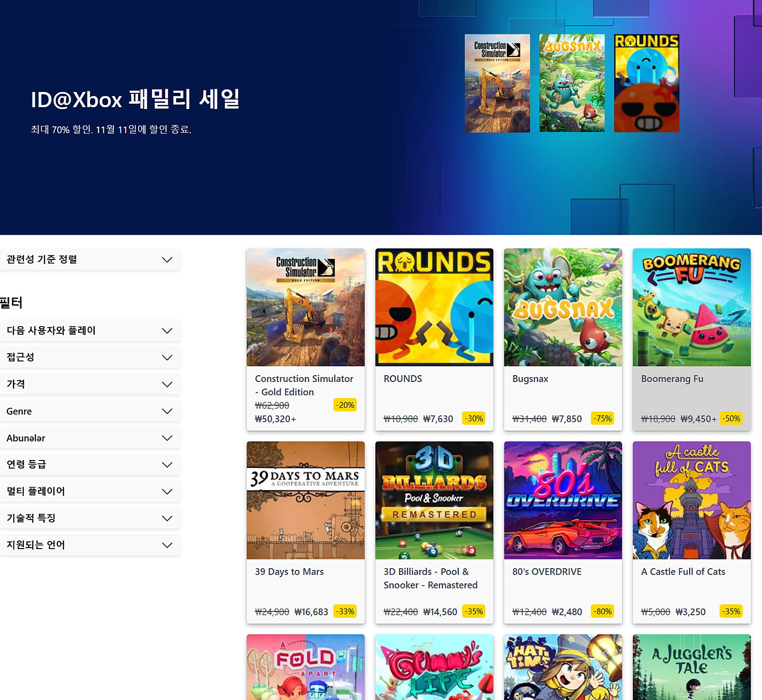The height and width of the screenshot is (700, 762).
Task: Open ROUNDS cover in the hero banner
Action: (647, 83)
